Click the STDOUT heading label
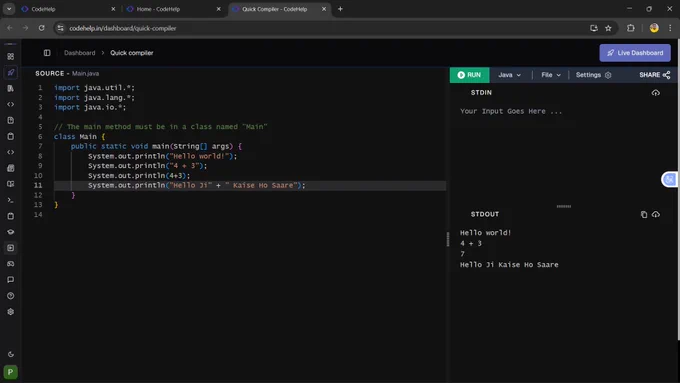 tap(484, 214)
